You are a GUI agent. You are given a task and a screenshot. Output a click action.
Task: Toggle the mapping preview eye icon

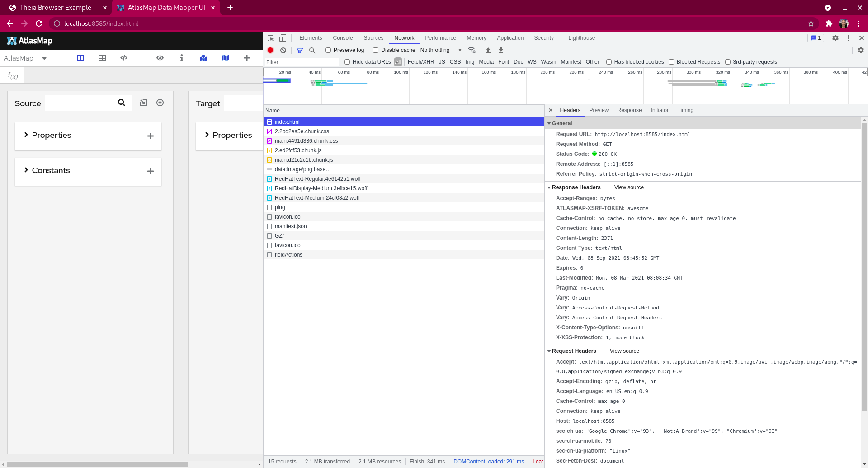click(160, 58)
